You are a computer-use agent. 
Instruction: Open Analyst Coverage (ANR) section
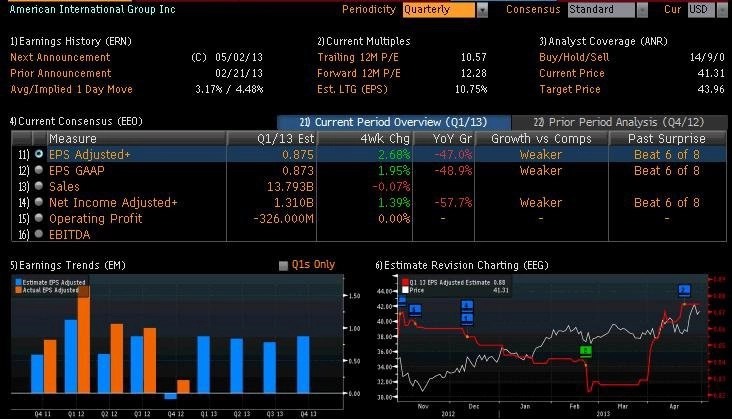coord(603,41)
